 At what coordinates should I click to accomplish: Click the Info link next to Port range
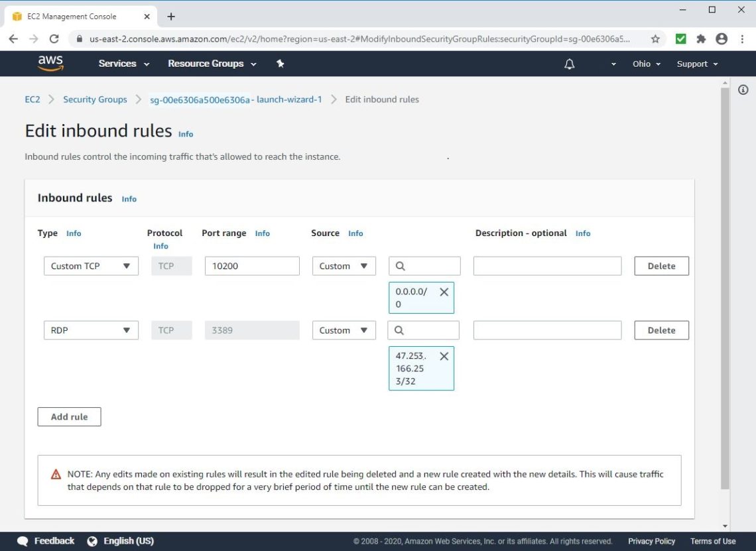[263, 233]
